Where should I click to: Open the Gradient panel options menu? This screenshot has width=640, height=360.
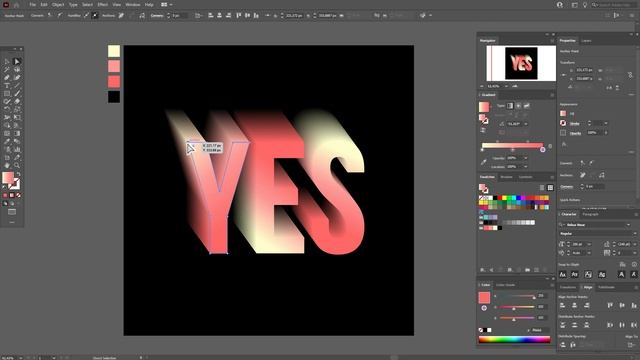click(552, 95)
